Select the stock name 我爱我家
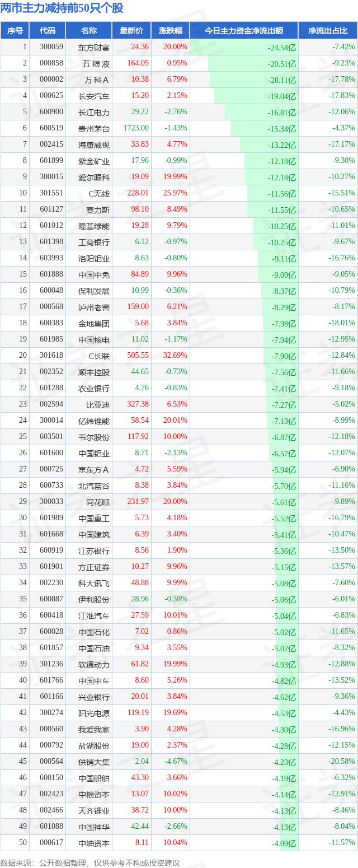The image size is (358, 868). point(94,729)
